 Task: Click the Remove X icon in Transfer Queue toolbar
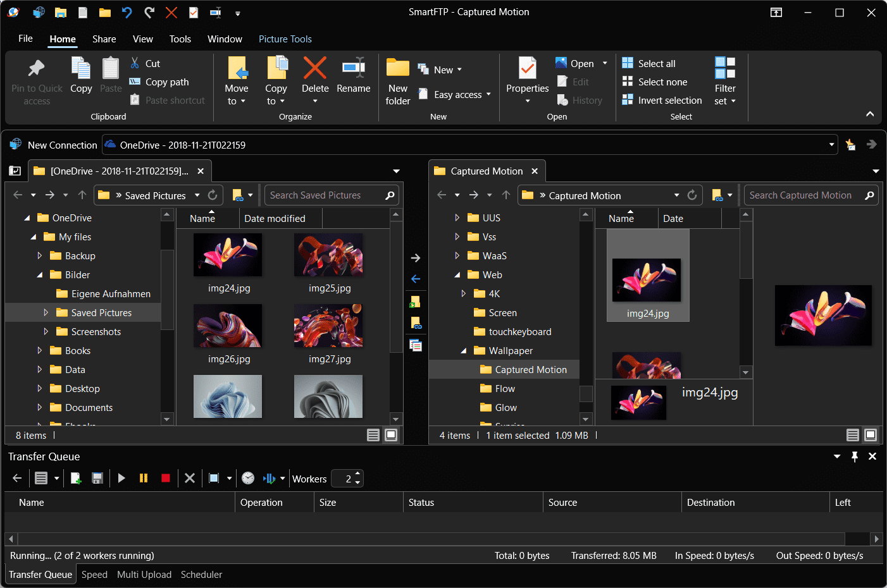tap(189, 479)
